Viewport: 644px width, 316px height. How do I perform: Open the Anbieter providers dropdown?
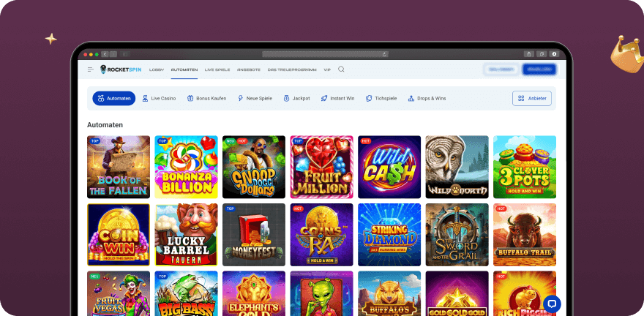pos(532,98)
